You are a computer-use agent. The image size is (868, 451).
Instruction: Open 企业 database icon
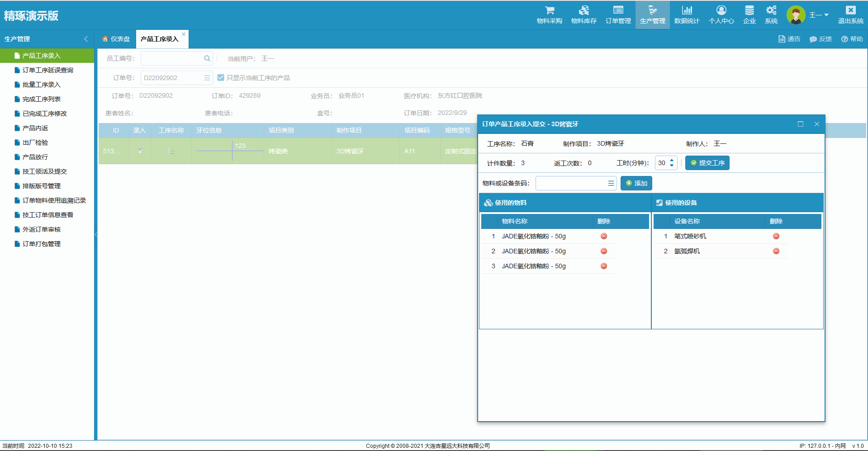point(749,10)
